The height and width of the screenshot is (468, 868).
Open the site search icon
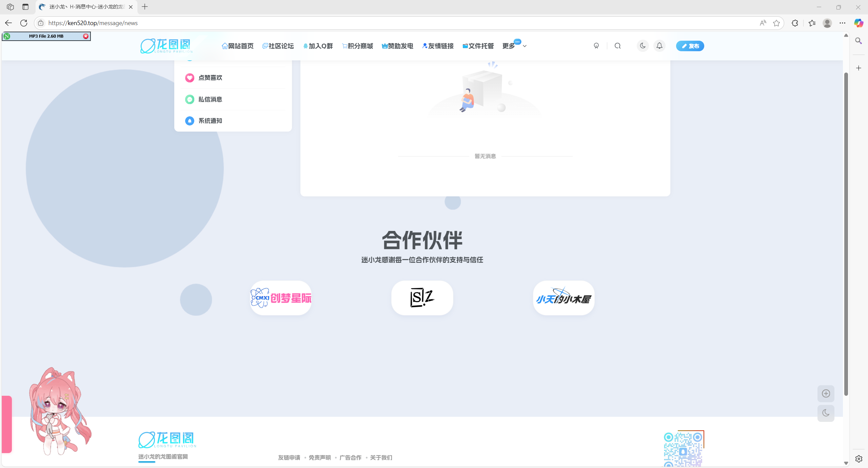click(x=618, y=46)
